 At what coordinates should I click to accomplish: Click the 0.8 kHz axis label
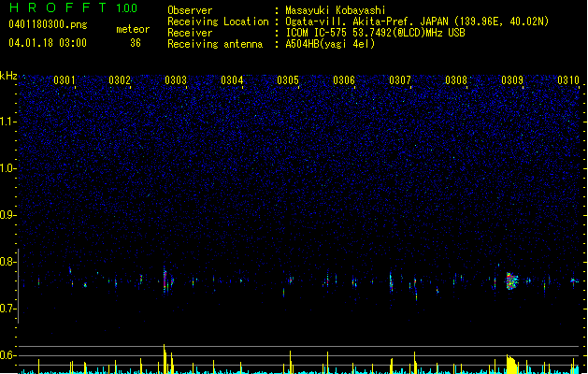[x=7, y=262]
